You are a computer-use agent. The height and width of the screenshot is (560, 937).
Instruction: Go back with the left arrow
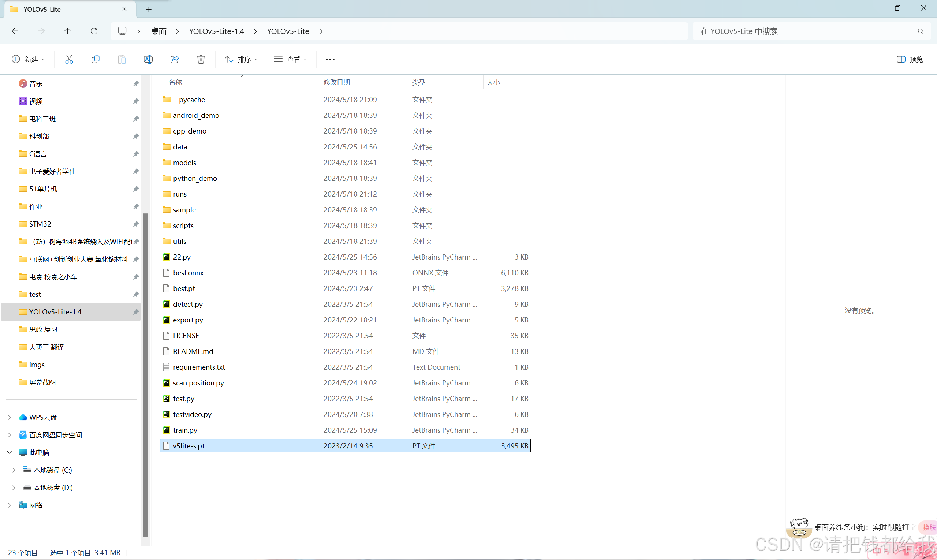15,31
